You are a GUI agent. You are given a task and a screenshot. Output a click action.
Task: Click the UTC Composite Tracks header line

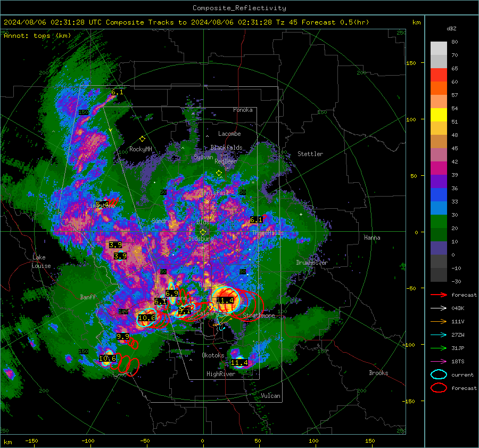[186, 22]
